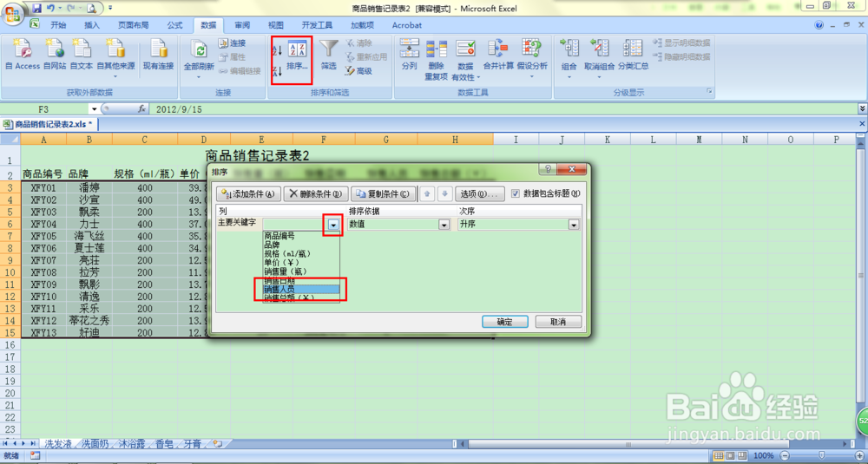Click the horizontal scrollbar of the worksheet
Image resolution: width=868 pixels, height=464 pixels.
click(x=628, y=443)
